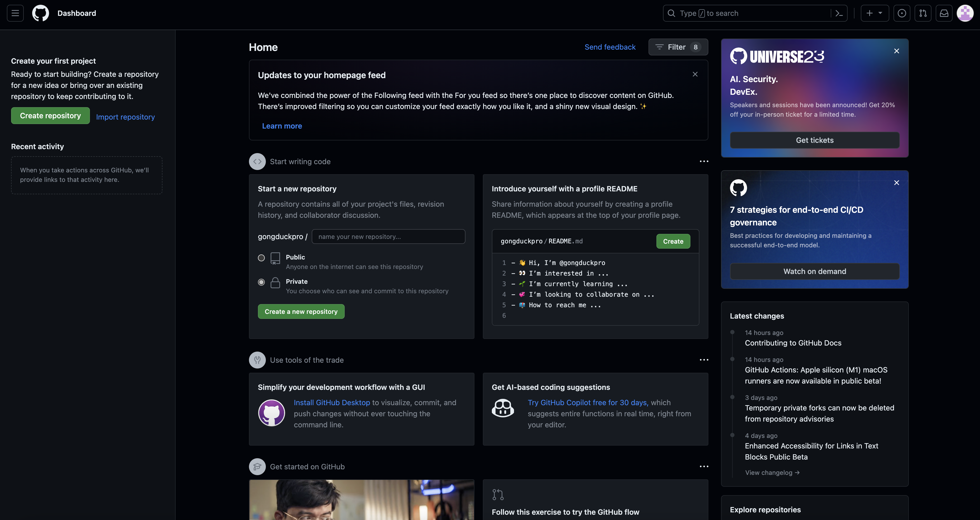Open the command palette icon

point(839,13)
